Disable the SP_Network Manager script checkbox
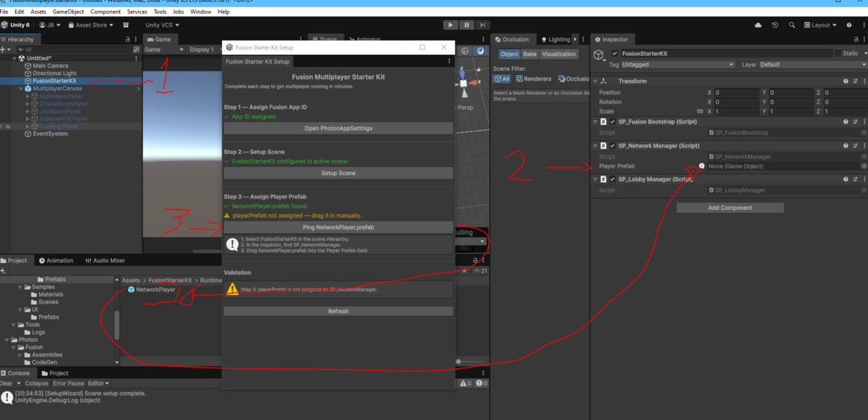Image resolution: width=868 pixels, height=420 pixels. click(x=612, y=146)
